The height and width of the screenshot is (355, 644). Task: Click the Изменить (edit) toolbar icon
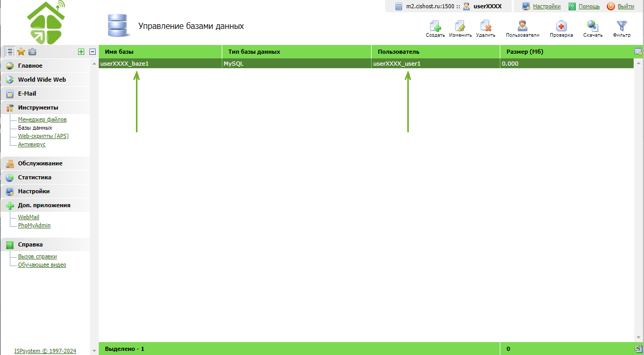pyautogui.click(x=460, y=26)
